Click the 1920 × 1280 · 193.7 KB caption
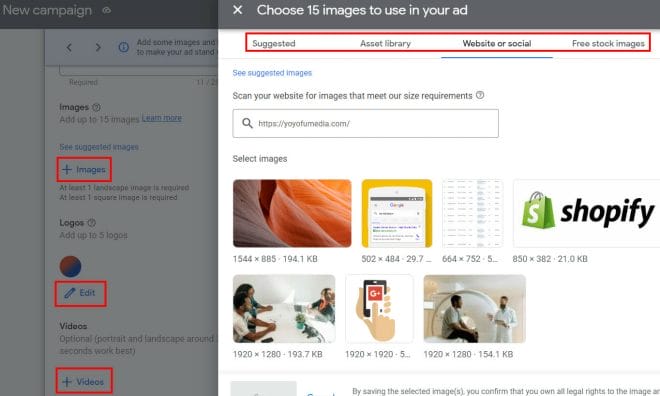This screenshot has width=660, height=396. coord(277,354)
